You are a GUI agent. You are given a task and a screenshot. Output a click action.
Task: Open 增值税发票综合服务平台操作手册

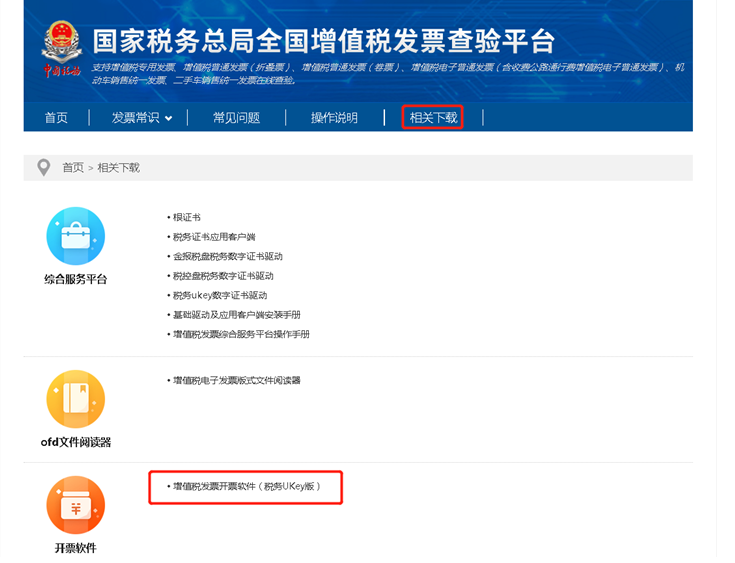[241, 334]
